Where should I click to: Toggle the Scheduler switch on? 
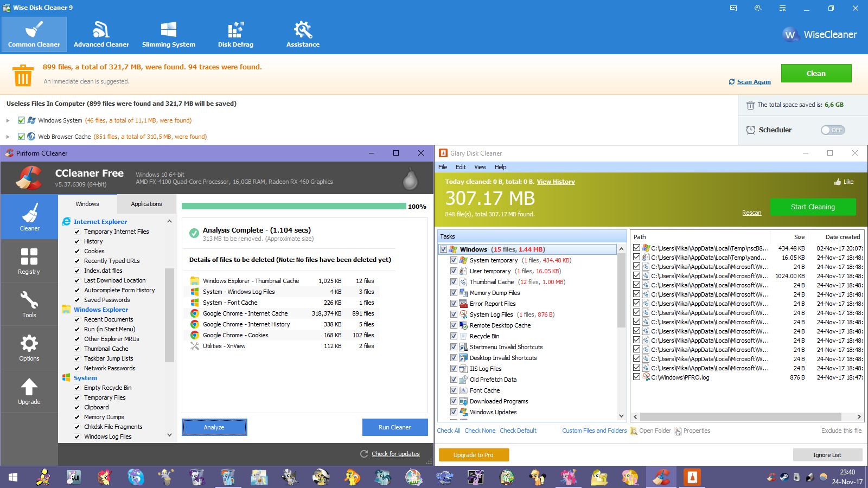(x=832, y=130)
